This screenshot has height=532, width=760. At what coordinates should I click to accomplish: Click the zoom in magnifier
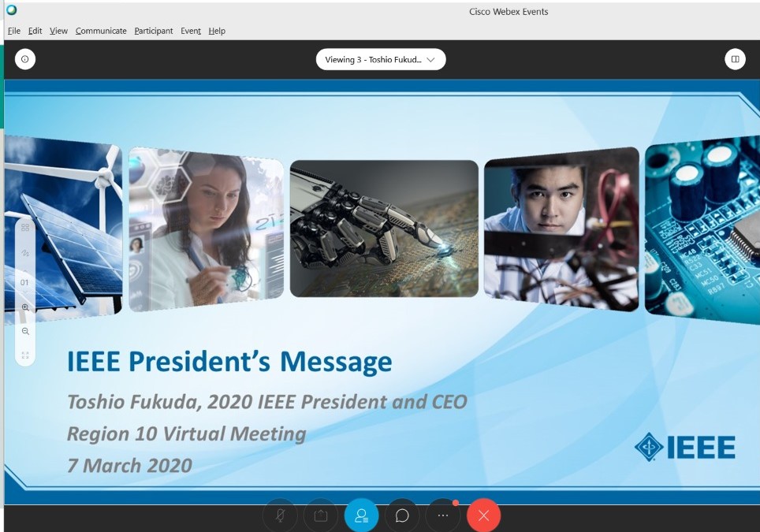25,307
